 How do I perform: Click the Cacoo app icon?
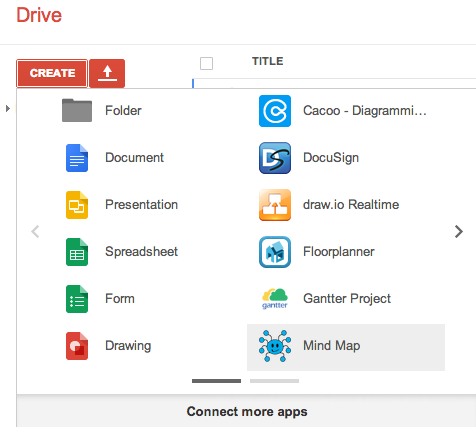tap(275, 111)
